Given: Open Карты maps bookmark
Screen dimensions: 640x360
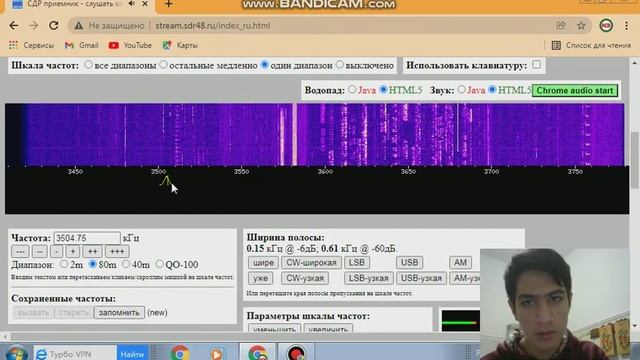Looking at the screenshot, I should tap(180, 45).
